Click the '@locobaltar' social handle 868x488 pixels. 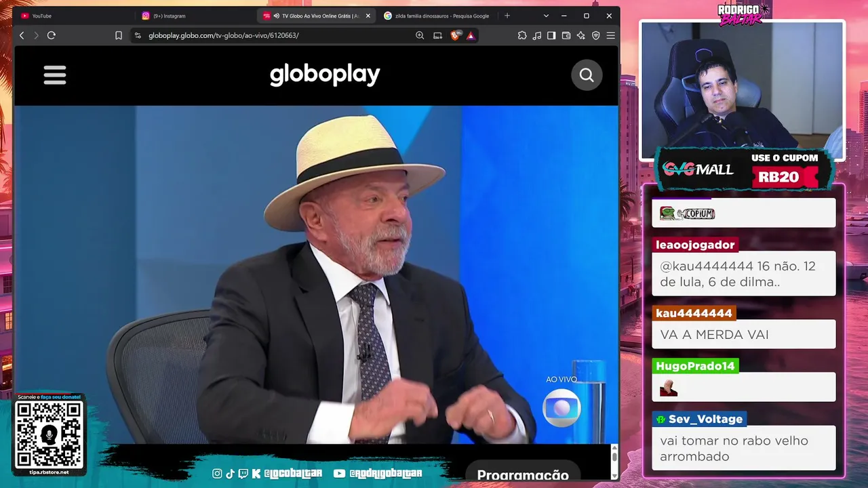click(x=293, y=474)
